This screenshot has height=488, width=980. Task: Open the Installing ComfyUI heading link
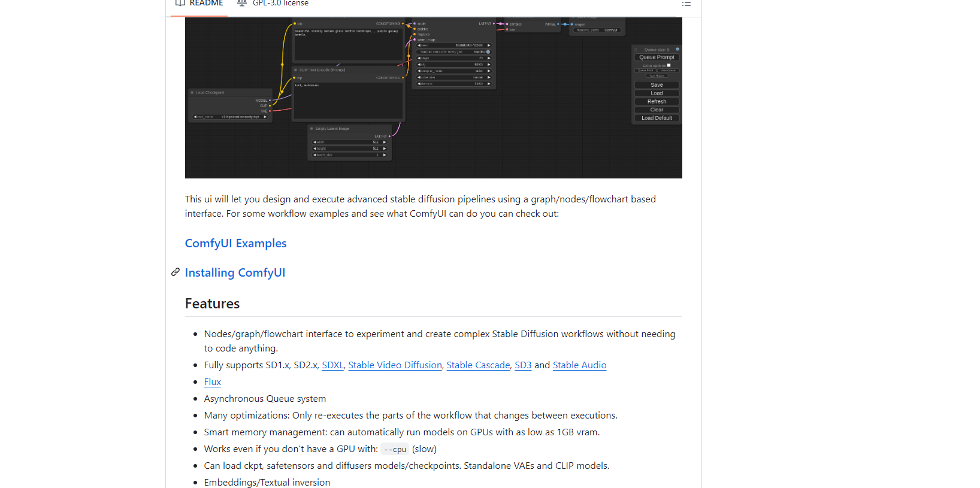tap(235, 272)
